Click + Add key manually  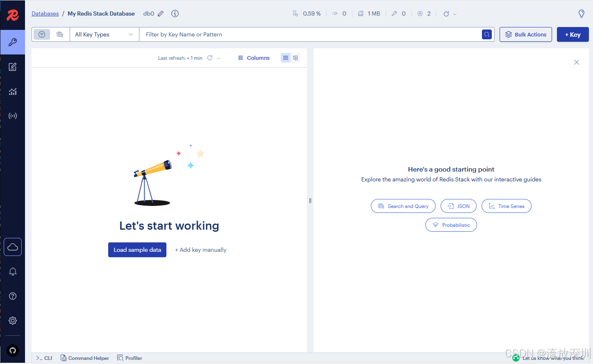[x=201, y=250]
